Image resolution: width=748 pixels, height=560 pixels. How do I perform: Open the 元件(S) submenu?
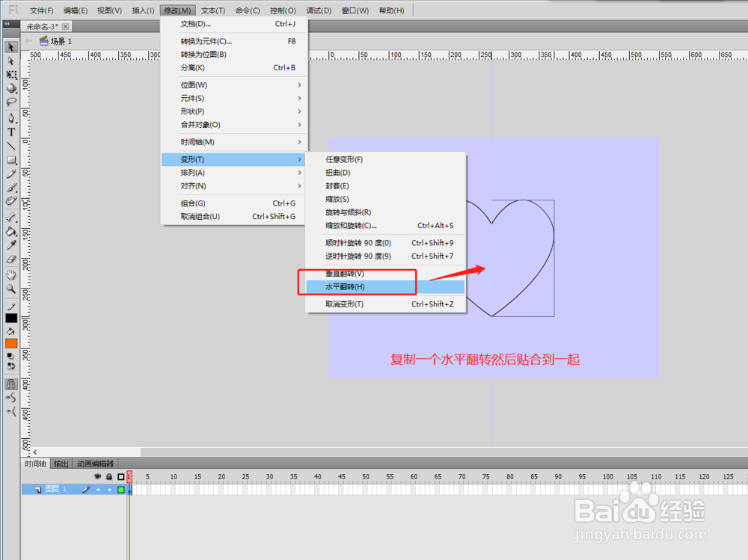(234, 98)
